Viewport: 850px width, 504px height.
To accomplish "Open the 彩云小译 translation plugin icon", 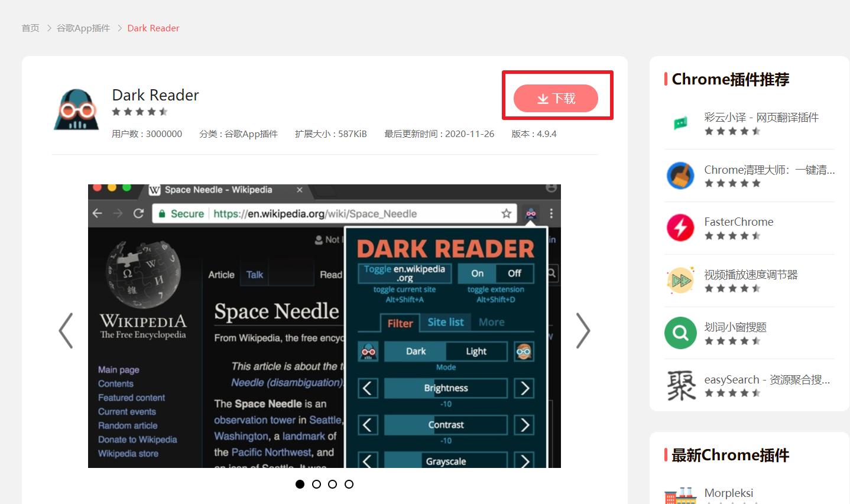I will click(680, 123).
